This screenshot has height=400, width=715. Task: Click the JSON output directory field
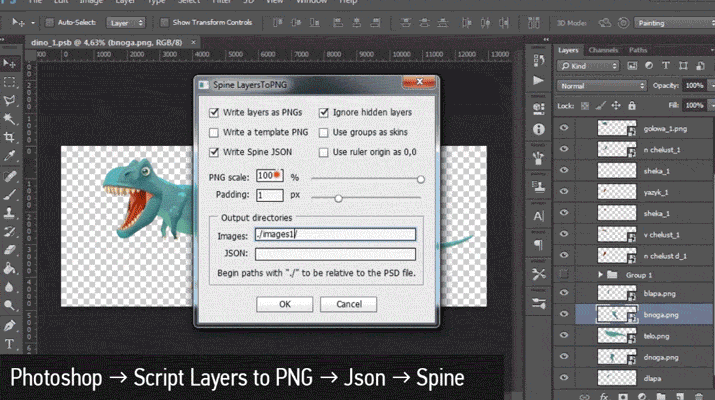click(335, 254)
